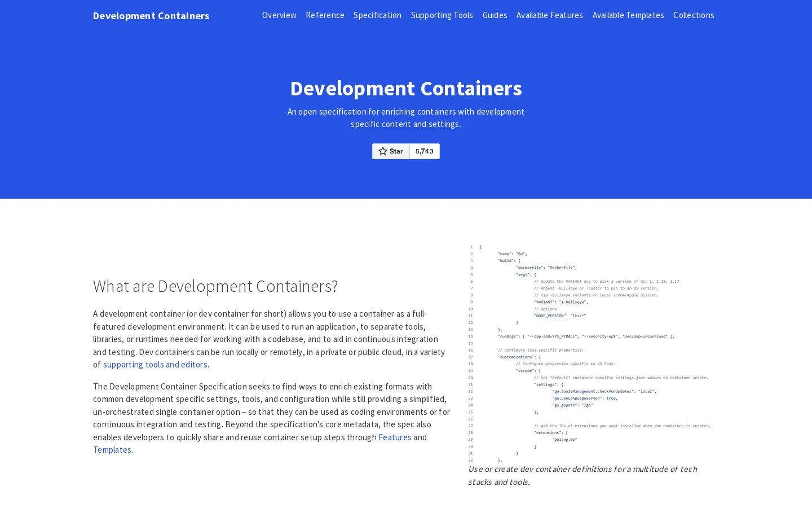The image size is (812, 508).
Task: Open Available Features page
Action: (x=550, y=15)
